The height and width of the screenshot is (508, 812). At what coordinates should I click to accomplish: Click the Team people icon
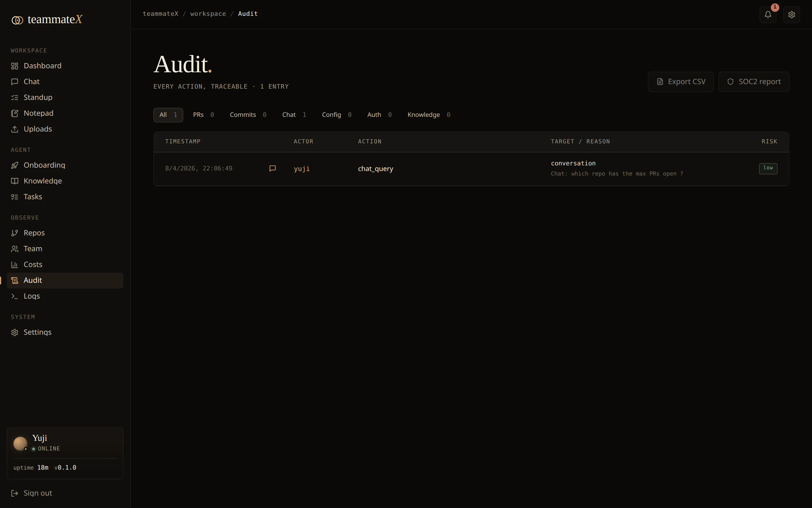pos(14,249)
